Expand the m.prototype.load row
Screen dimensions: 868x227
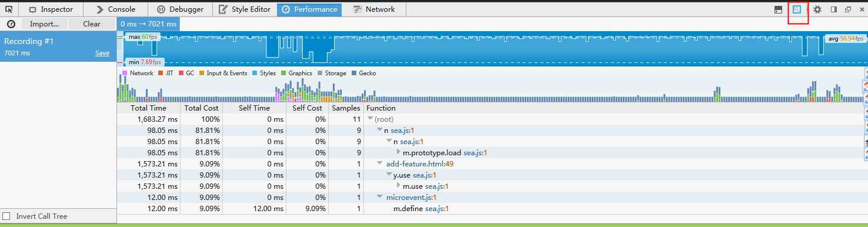tap(399, 153)
